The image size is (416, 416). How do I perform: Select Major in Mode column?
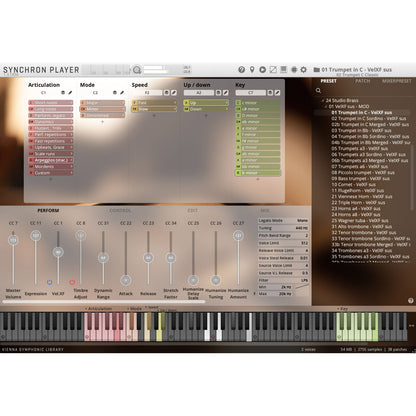(102, 103)
